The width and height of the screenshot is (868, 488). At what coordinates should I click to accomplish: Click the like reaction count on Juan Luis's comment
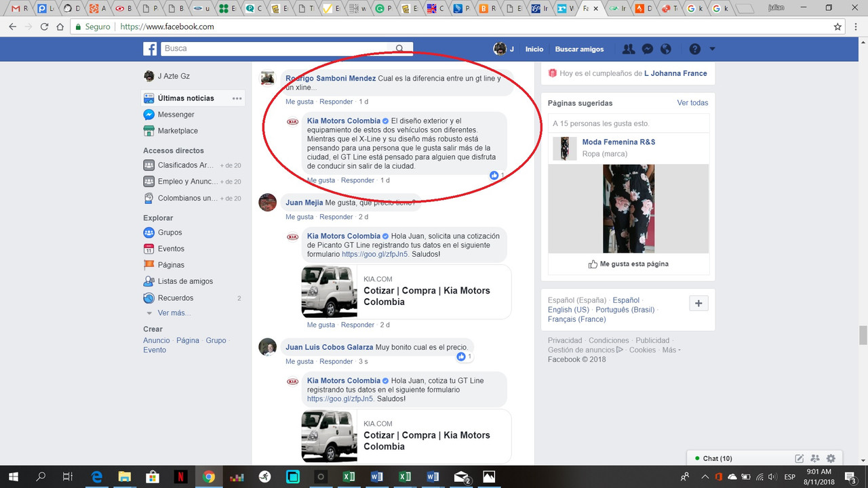pos(464,357)
